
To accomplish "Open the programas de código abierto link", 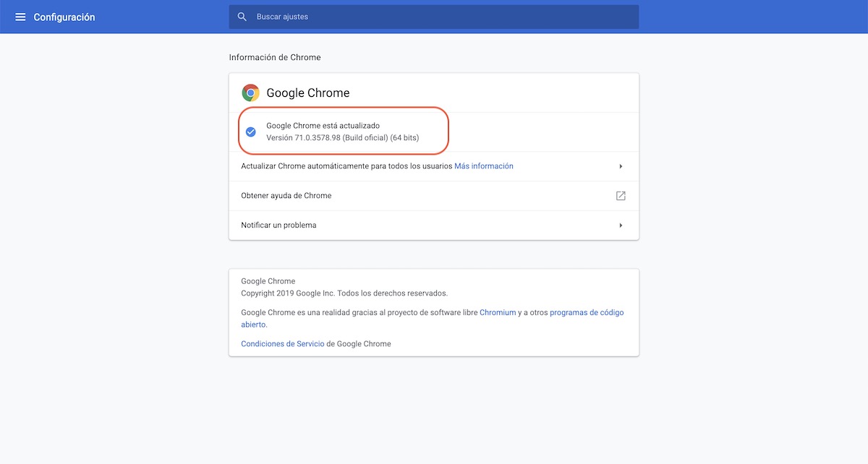I will pyautogui.click(x=586, y=313).
